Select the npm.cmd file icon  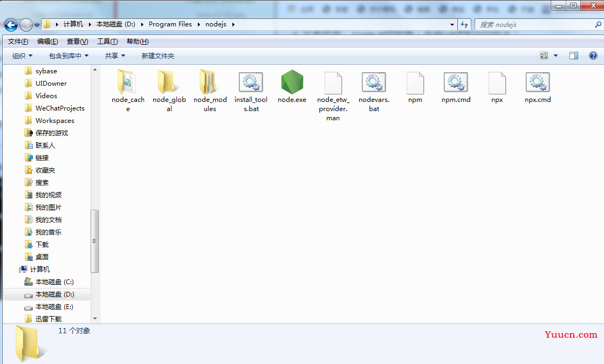pyautogui.click(x=456, y=82)
